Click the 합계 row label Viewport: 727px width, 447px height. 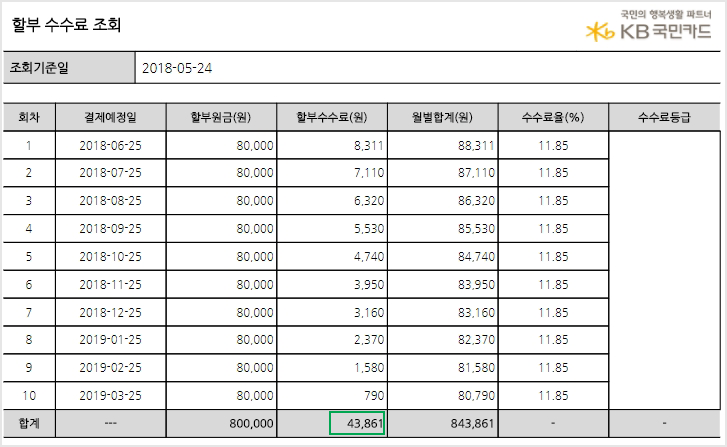29,423
